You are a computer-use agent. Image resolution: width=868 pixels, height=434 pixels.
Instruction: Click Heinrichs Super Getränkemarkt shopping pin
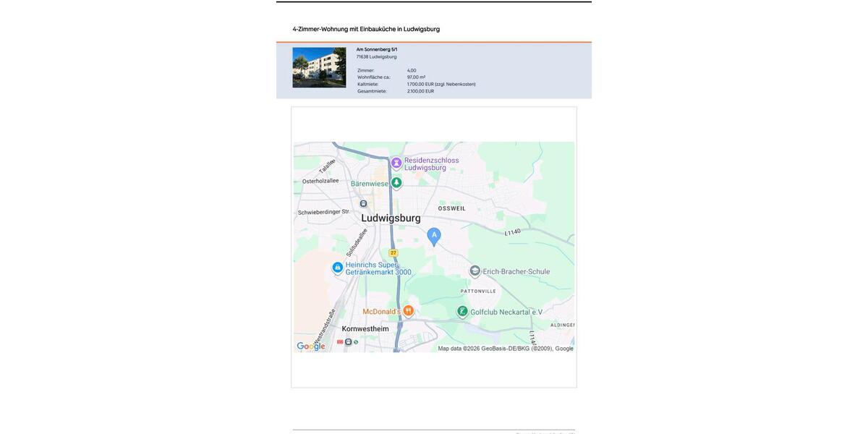(337, 268)
